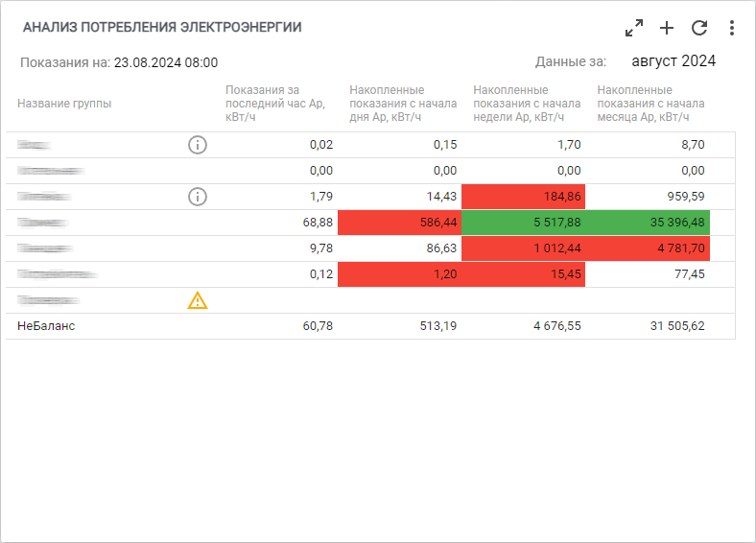Click the НеБаланс row label
This screenshot has height=543, width=756.
click(x=46, y=326)
